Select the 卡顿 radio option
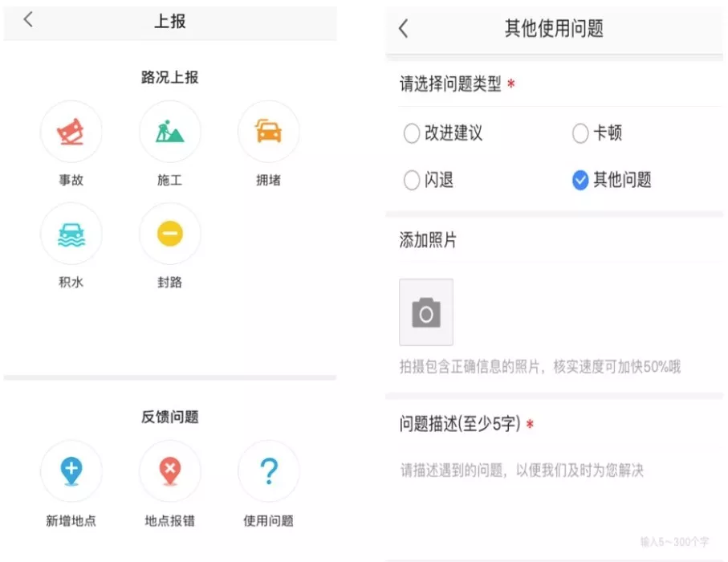The width and height of the screenshot is (728, 562). 580,133
